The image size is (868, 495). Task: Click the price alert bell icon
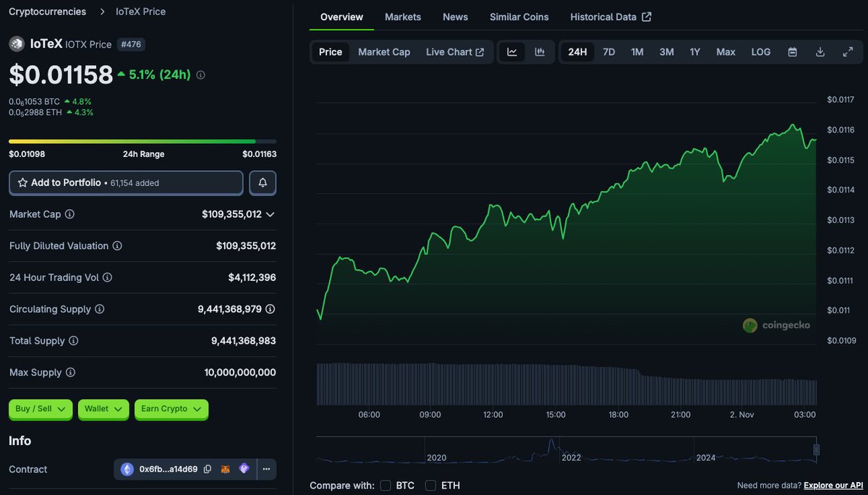click(263, 183)
